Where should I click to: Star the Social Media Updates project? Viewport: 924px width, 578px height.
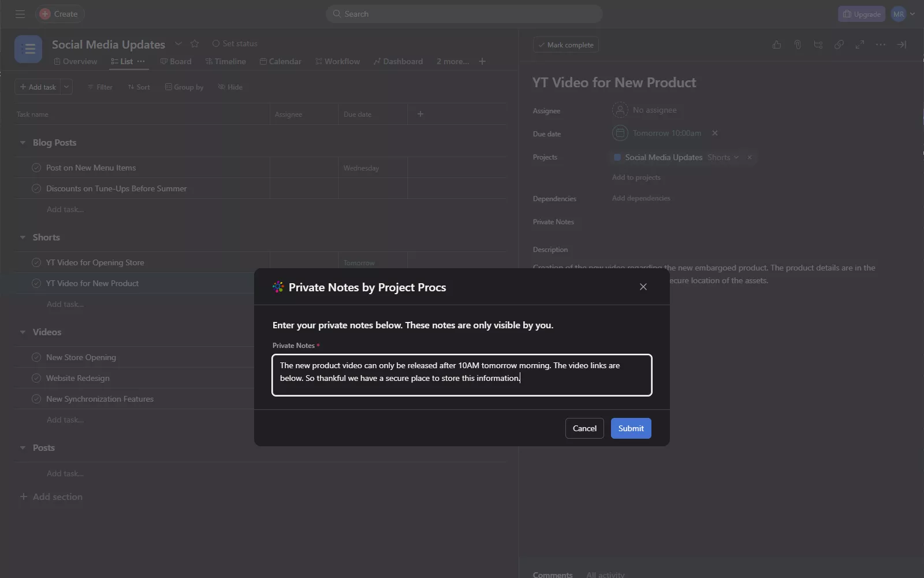pos(195,44)
